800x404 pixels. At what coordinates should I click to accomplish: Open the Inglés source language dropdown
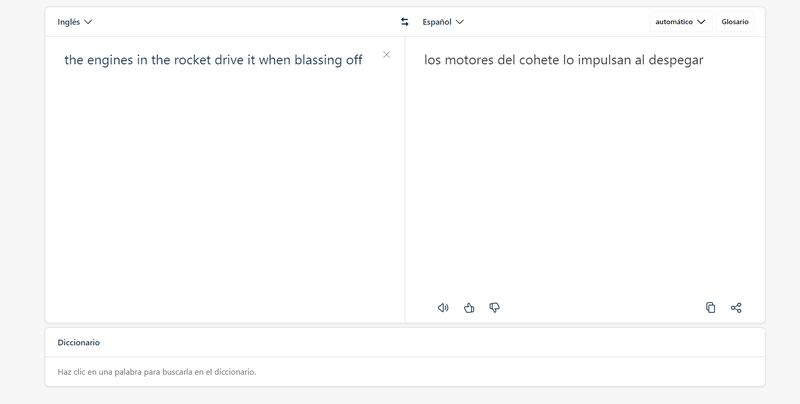pos(74,22)
